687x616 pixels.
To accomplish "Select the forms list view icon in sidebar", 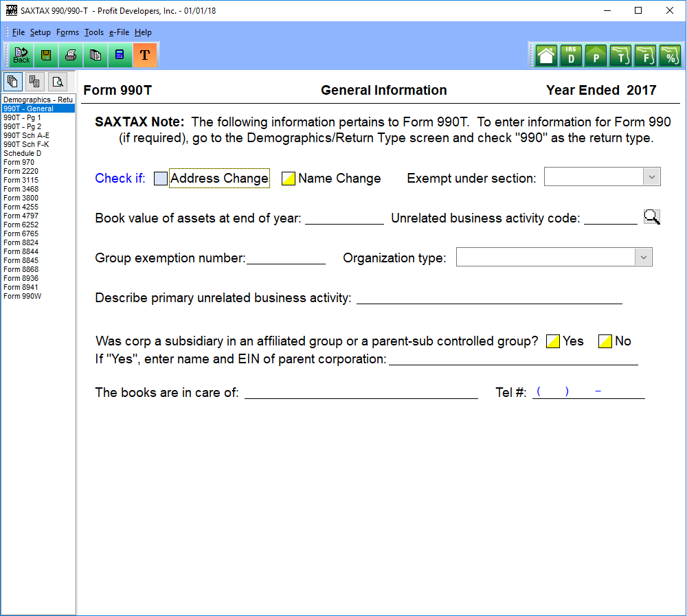I will 12,82.
